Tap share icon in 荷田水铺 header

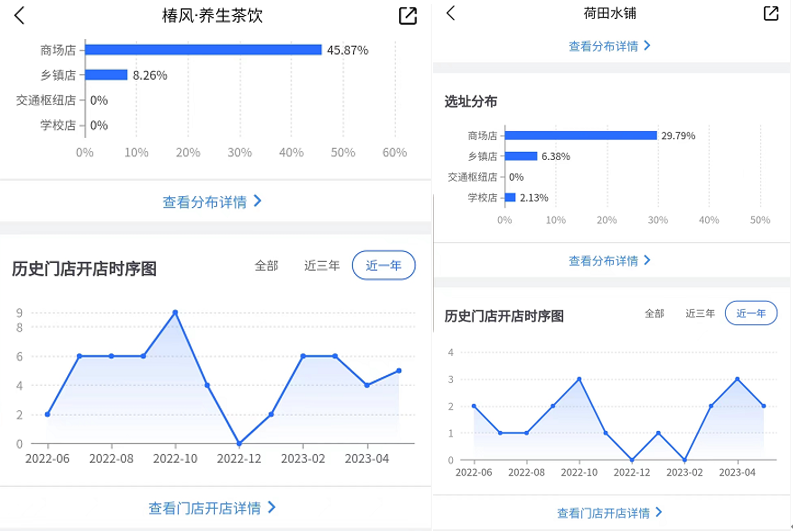click(x=771, y=13)
